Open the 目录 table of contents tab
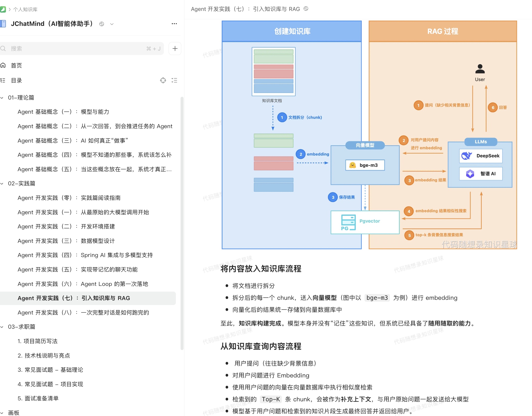This screenshot has height=416, width=532. (16, 80)
